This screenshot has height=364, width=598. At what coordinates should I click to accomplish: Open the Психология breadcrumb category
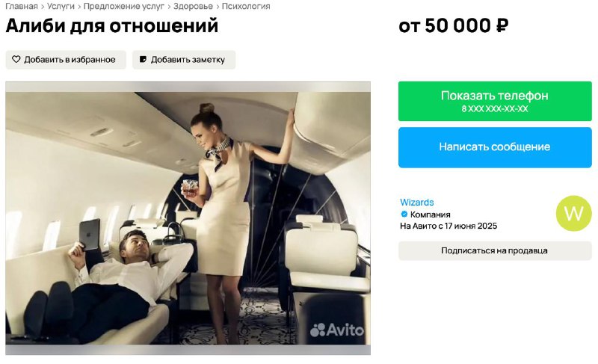[x=246, y=6]
